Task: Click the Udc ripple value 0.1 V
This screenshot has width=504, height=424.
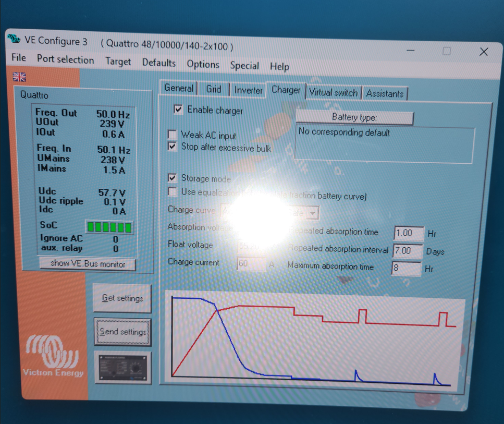Action: point(115,202)
